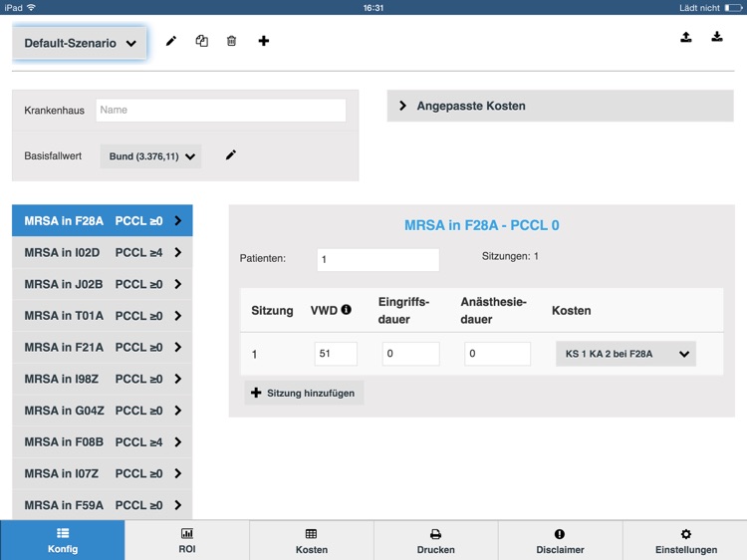Edit the Basisfallwert with the pencil icon
The width and height of the screenshot is (747, 560).
coord(231,154)
